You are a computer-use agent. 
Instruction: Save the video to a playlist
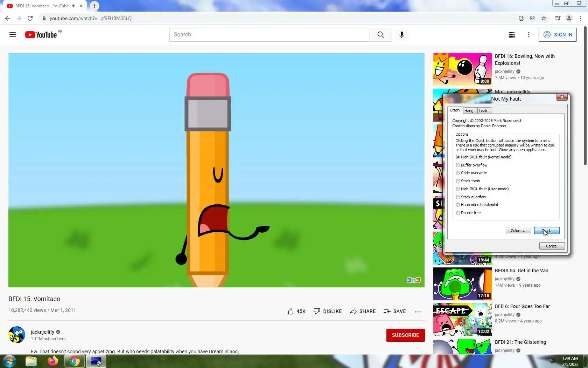tap(395, 311)
